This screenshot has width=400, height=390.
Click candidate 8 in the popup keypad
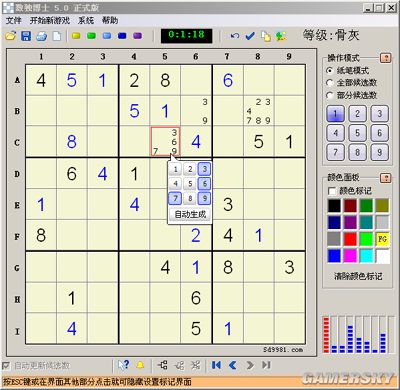point(190,198)
